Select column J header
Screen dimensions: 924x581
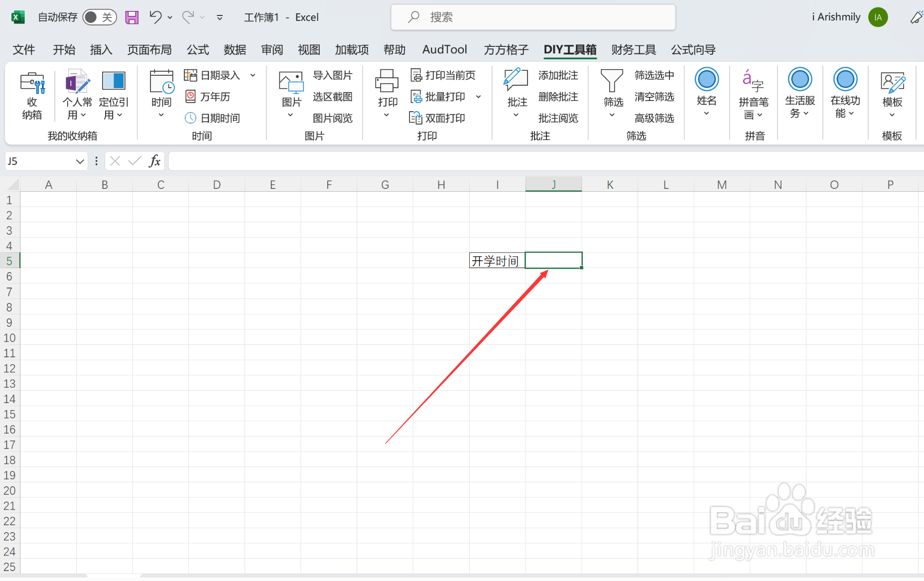pos(553,185)
